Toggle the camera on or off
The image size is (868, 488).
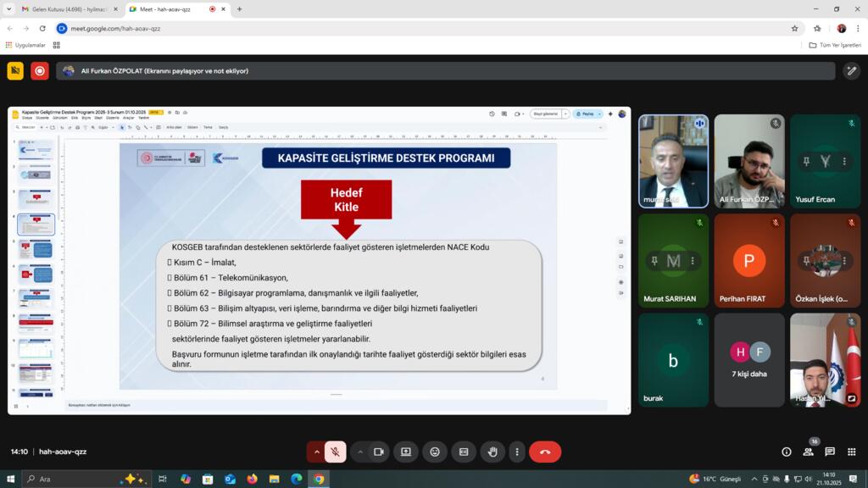coord(378,452)
